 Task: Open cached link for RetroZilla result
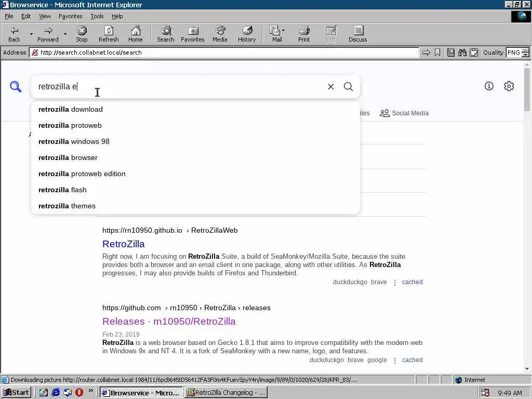(412, 282)
